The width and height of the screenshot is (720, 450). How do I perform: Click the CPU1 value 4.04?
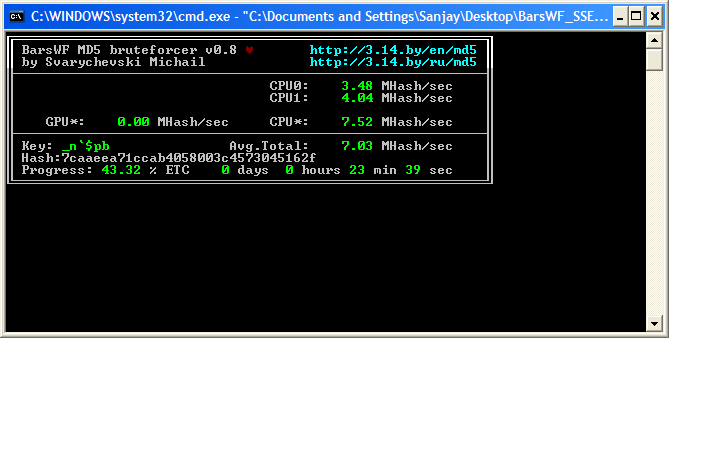coord(357,98)
